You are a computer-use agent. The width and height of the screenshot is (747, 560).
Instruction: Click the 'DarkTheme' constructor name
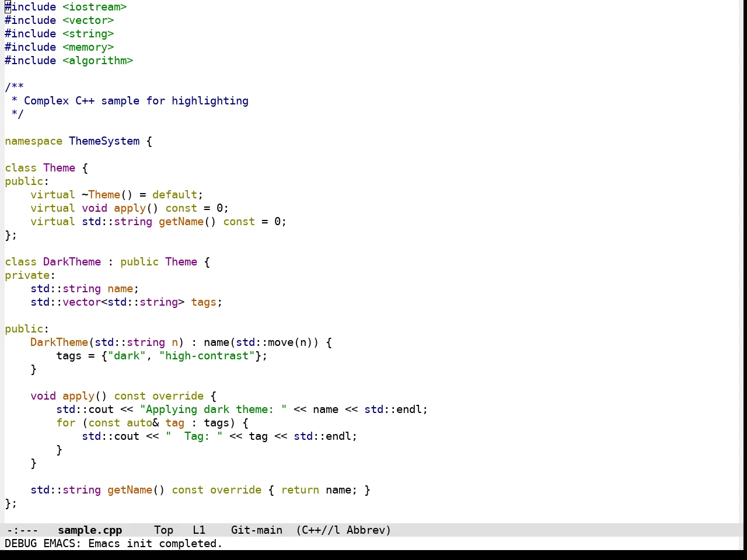point(59,342)
